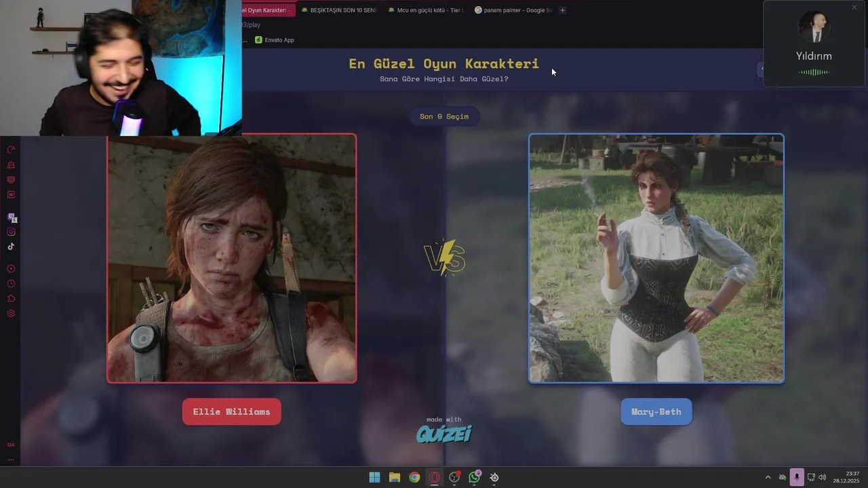This screenshot has height=488, width=868.
Task: Click the GX Control speedometer sidebar icon
Action: tap(11, 150)
